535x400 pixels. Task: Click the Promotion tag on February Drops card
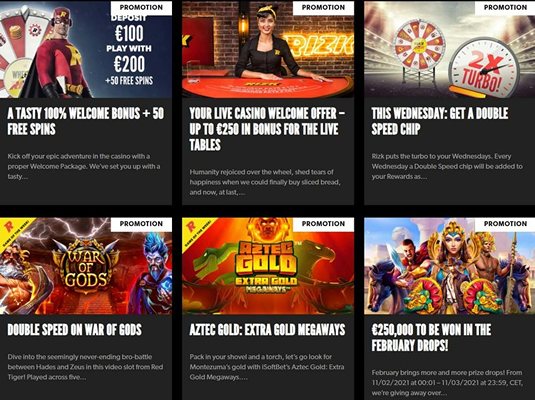pyautogui.click(x=505, y=224)
